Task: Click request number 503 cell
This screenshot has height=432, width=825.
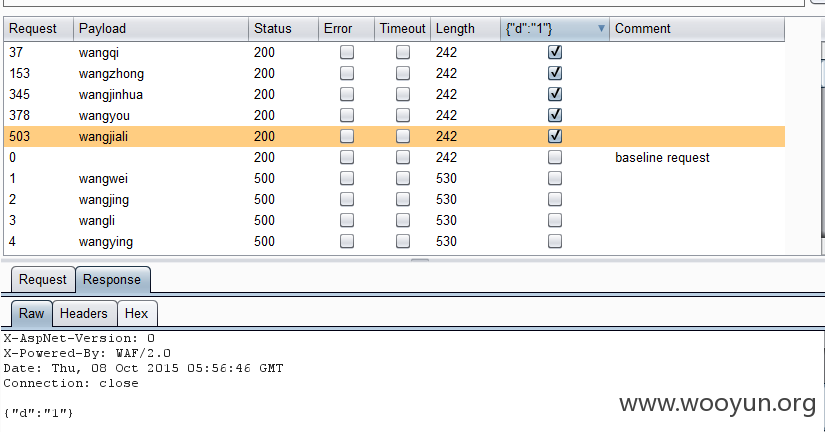Action: pyautogui.click(x=19, y=136)
